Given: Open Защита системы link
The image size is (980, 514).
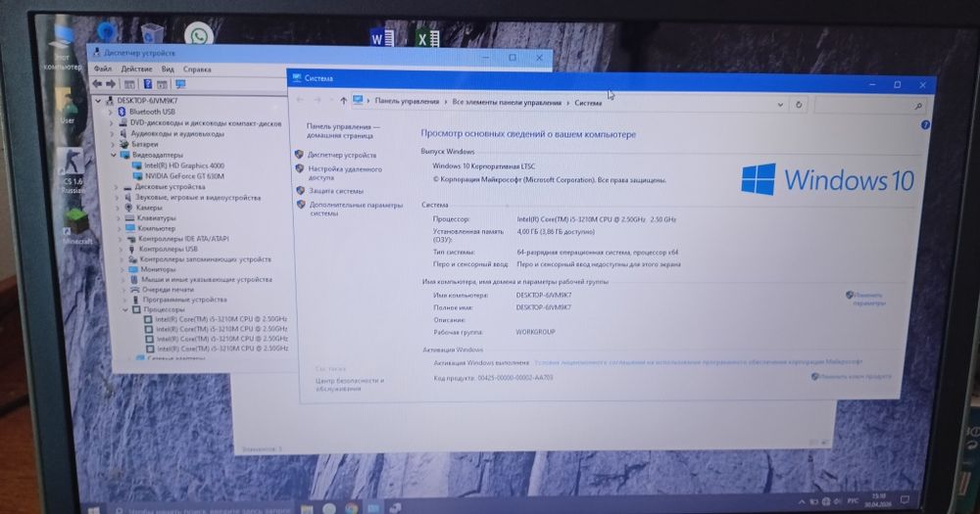Looking at the screenshot, I should (x=335, y=191).
